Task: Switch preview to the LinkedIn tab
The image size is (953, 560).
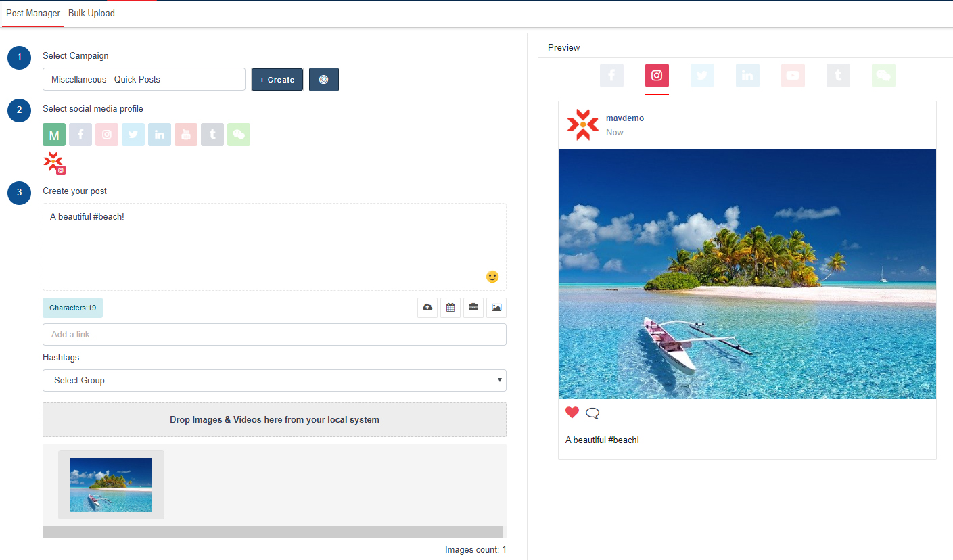Action: pos(747,76)
